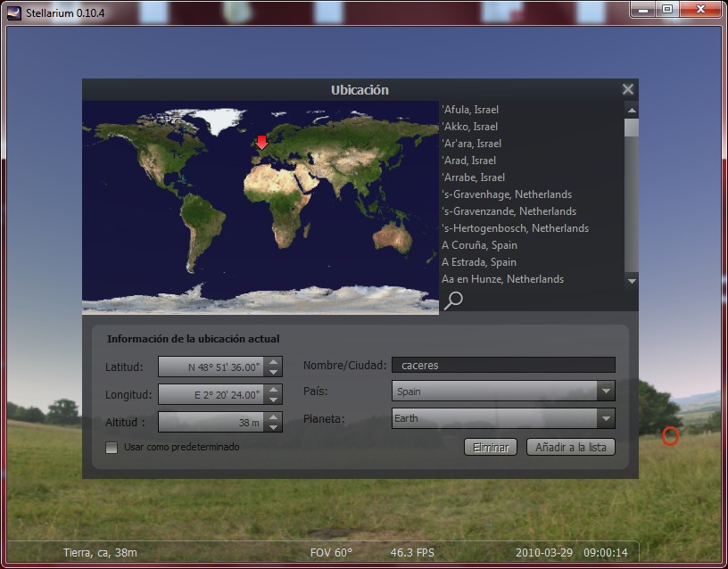728x569 pixels.
Task: Click the Stellarium title bar icon
Action: (14, 12)
